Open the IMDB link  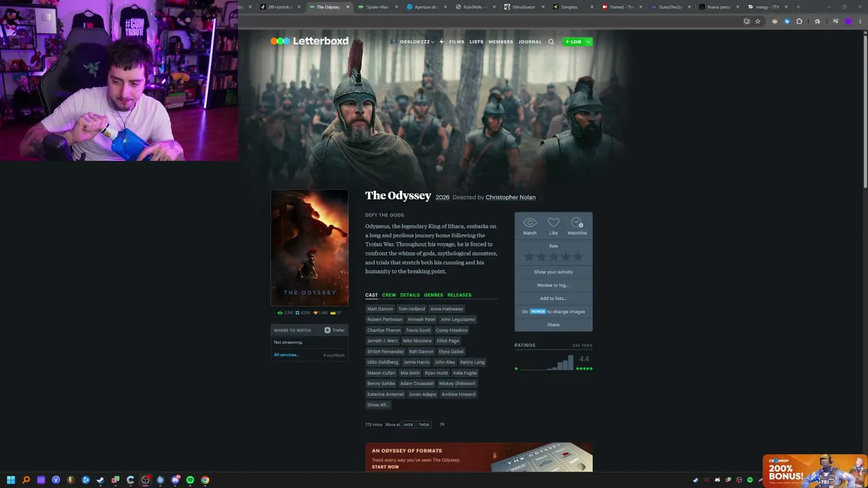[408, 425]
